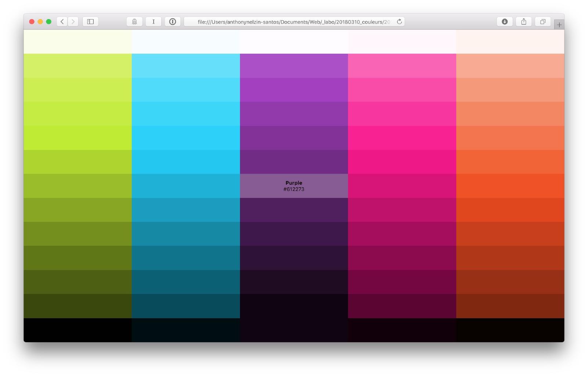Select the top cyan blue swatch

coord(186,66)
